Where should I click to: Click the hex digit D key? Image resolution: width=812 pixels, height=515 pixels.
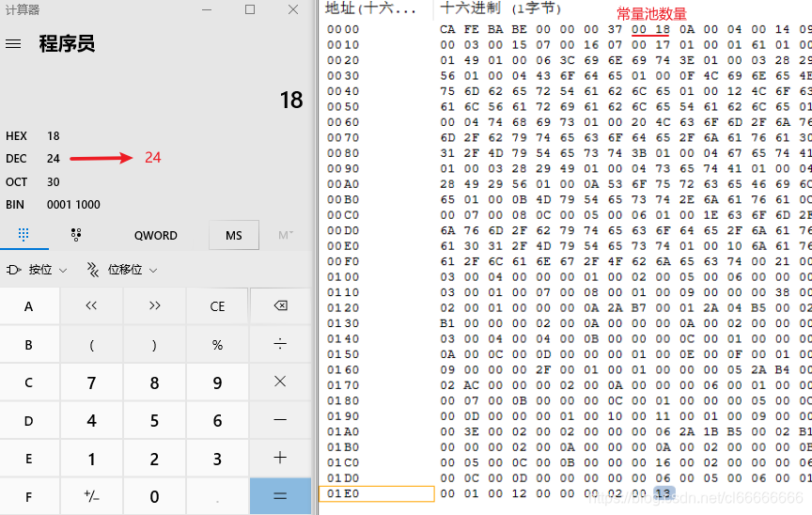[29, 421]
